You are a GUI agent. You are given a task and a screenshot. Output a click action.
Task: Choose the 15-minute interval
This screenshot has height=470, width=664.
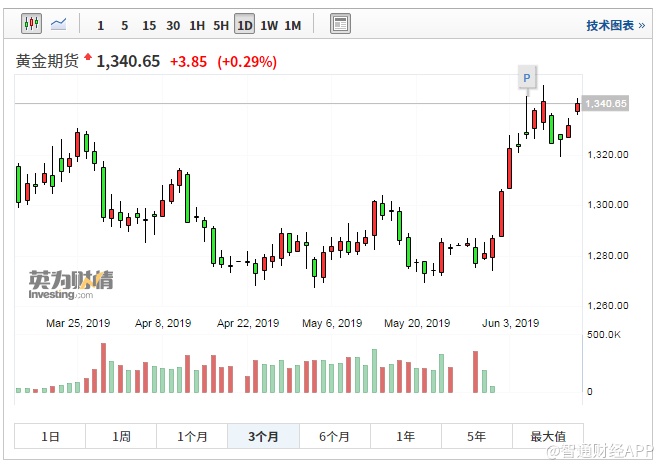pos(149,25)
